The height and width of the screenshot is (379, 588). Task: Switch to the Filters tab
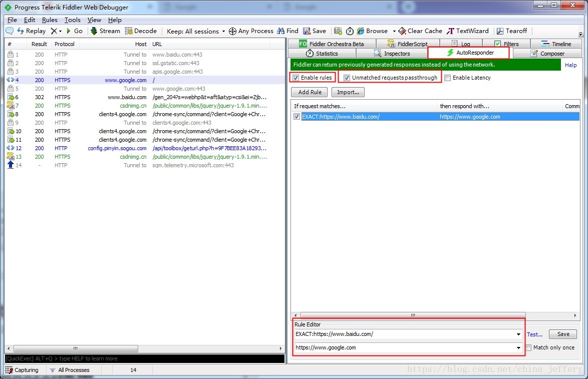pos(506,44)
